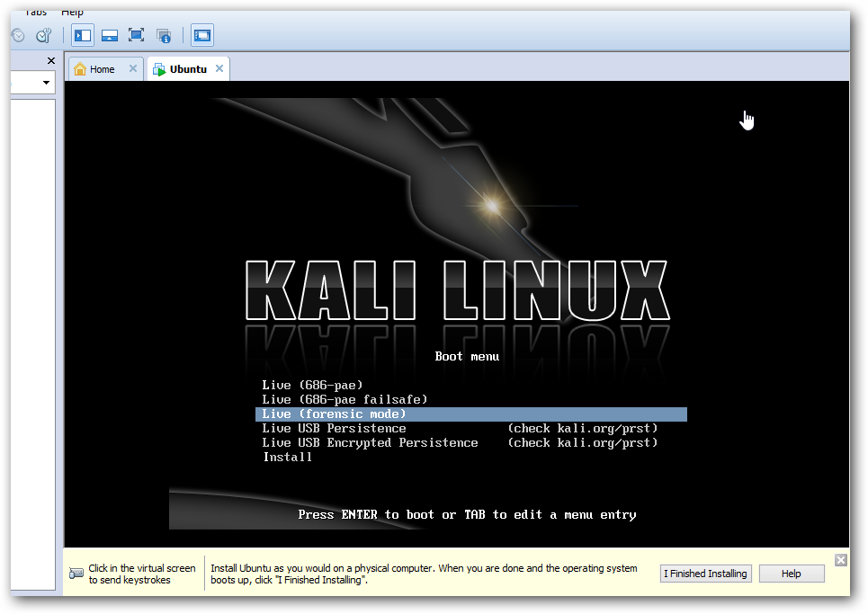Close the library side panel
This screenshot has width=868, height=614.
(51, 61)
